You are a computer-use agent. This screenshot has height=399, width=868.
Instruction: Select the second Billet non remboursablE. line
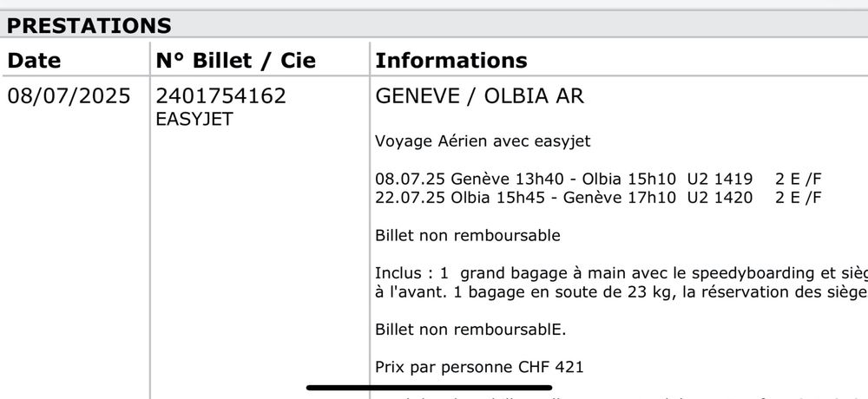coord(470,330)
